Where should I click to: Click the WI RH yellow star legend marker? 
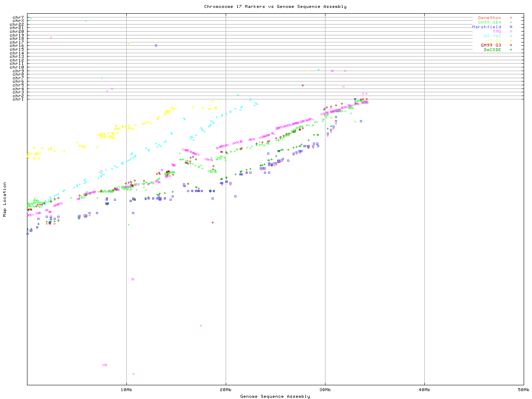(x=511, y=41)
